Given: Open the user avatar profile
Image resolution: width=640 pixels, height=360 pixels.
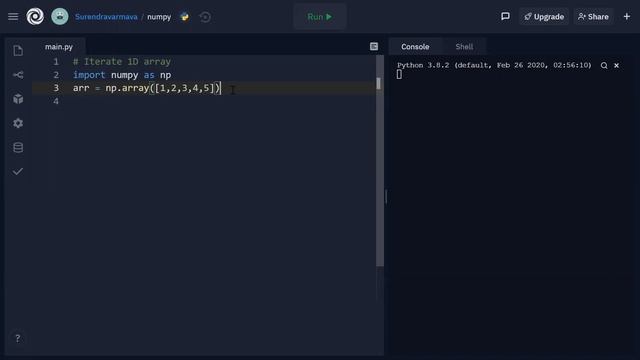Looking at the screenshot, I should coord(60,17).
